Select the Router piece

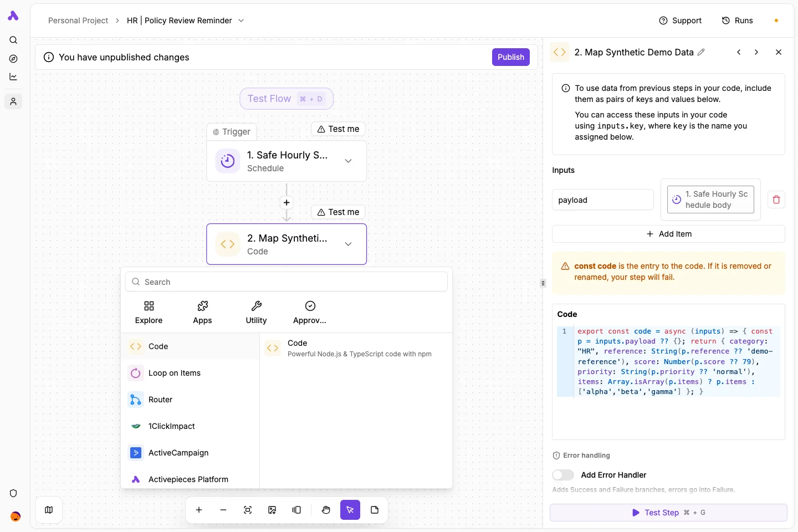[x=190, y=400]
